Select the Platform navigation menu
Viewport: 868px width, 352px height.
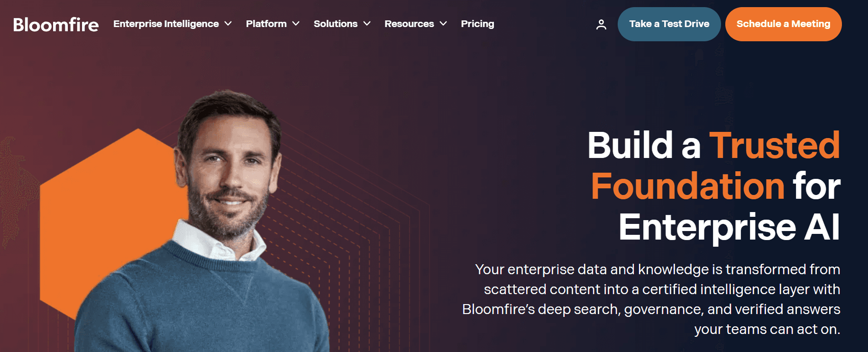pyautogui.click(x=266, y=24)
